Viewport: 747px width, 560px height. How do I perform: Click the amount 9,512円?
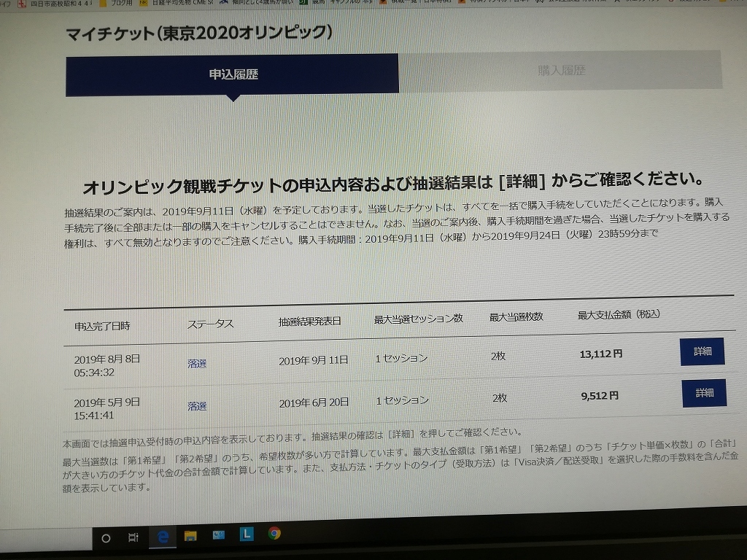600,396
